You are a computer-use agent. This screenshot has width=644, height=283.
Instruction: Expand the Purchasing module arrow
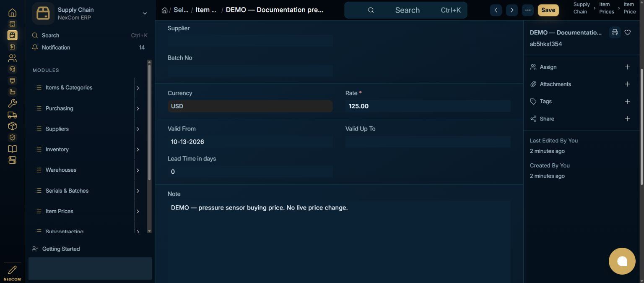pos(138,108)
